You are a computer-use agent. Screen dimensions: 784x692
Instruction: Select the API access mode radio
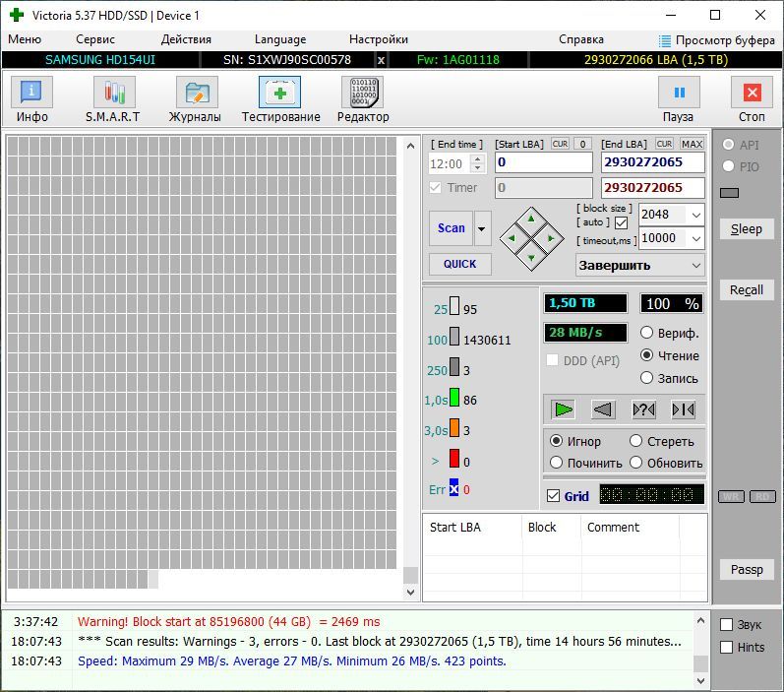728,145
